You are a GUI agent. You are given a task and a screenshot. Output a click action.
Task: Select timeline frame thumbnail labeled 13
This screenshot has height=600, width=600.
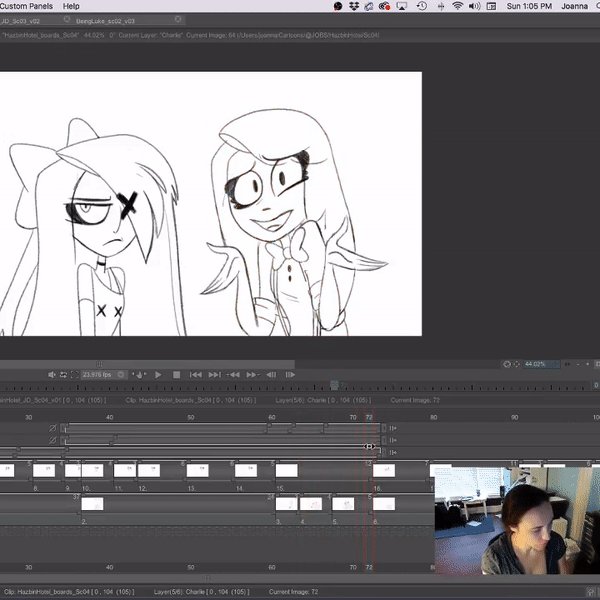197,470
